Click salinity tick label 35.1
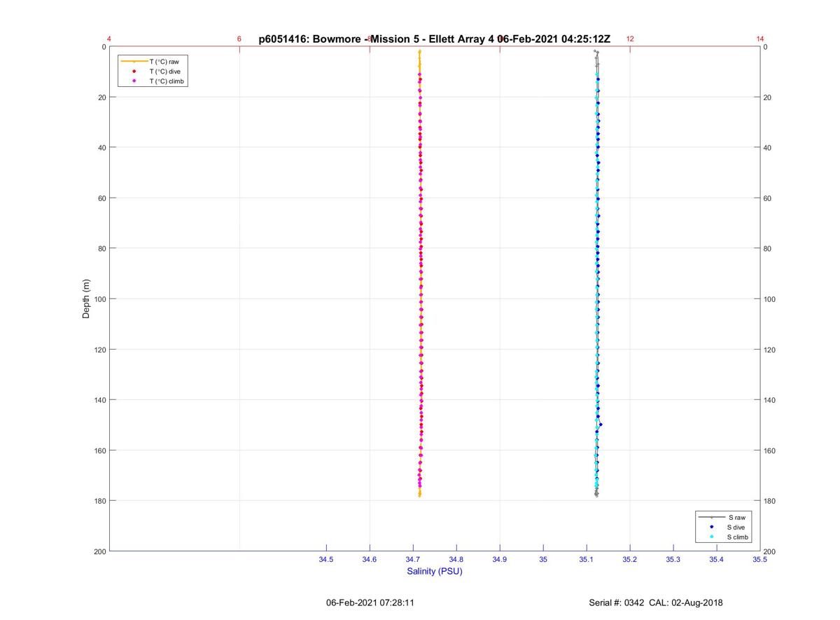This screenshot has height=620, width=840. coord(587,560)
